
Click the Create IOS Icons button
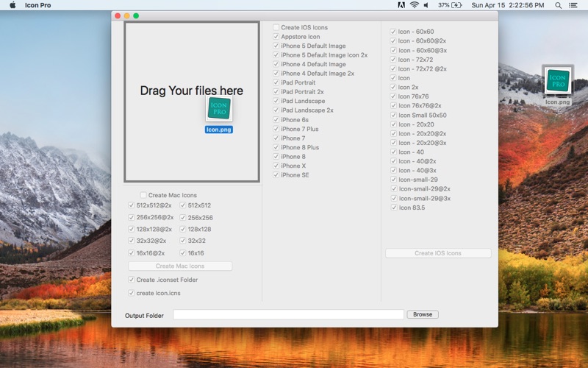tap(438, 253)
